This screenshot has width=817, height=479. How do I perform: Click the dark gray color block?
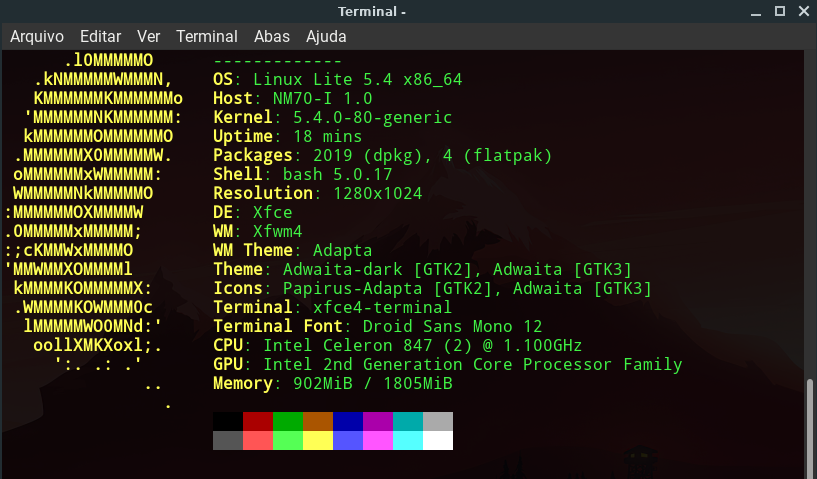(x=228, y=440)
